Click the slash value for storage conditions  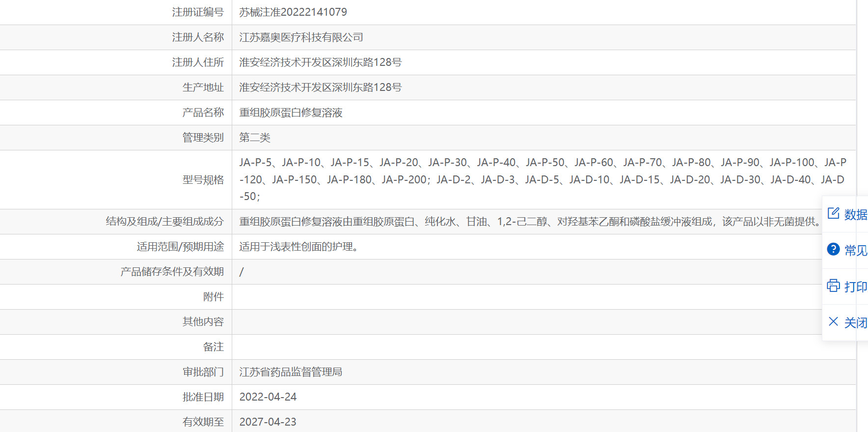(x=242, y=272)
